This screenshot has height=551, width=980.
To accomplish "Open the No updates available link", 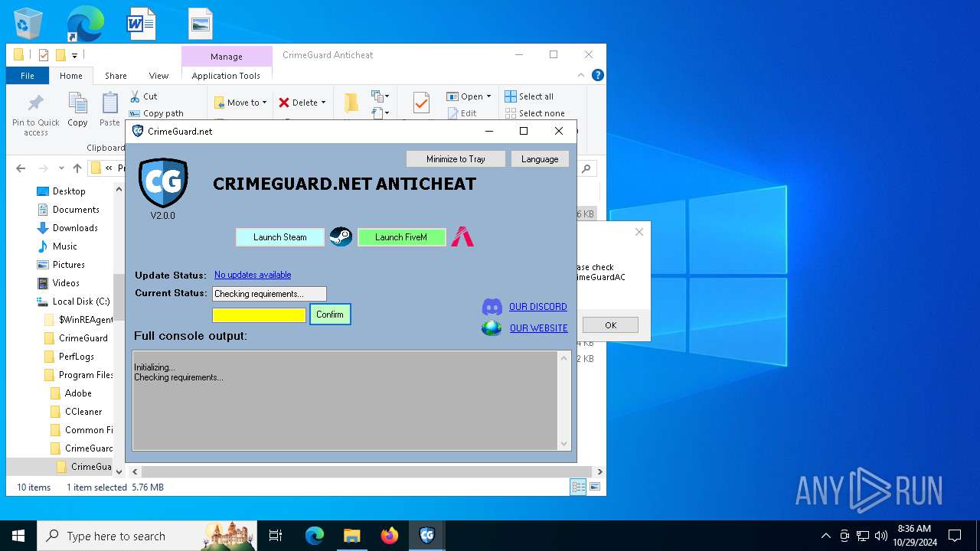I will [253, 275].
